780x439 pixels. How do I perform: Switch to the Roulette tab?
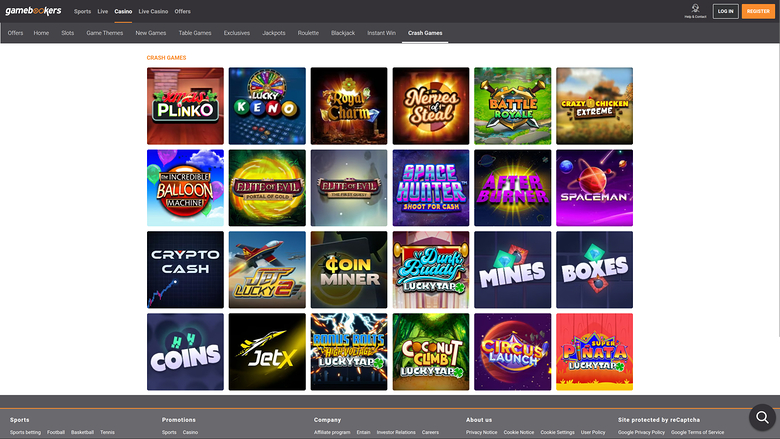point(308,33)
